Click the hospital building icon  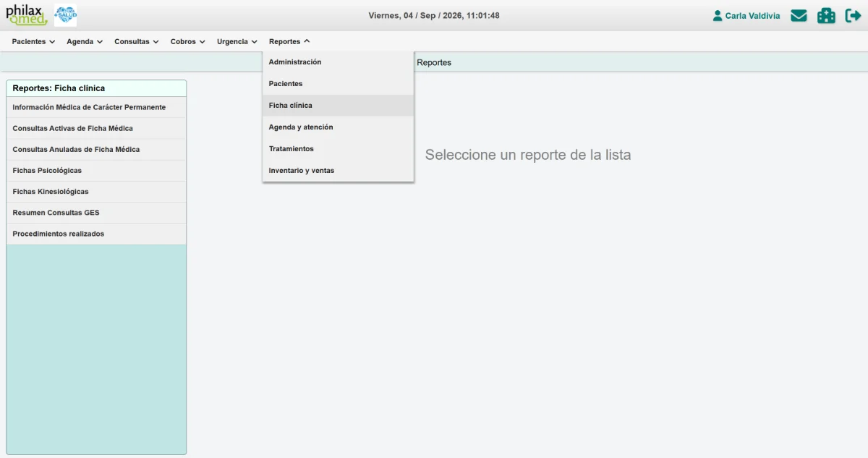(826, 15)
